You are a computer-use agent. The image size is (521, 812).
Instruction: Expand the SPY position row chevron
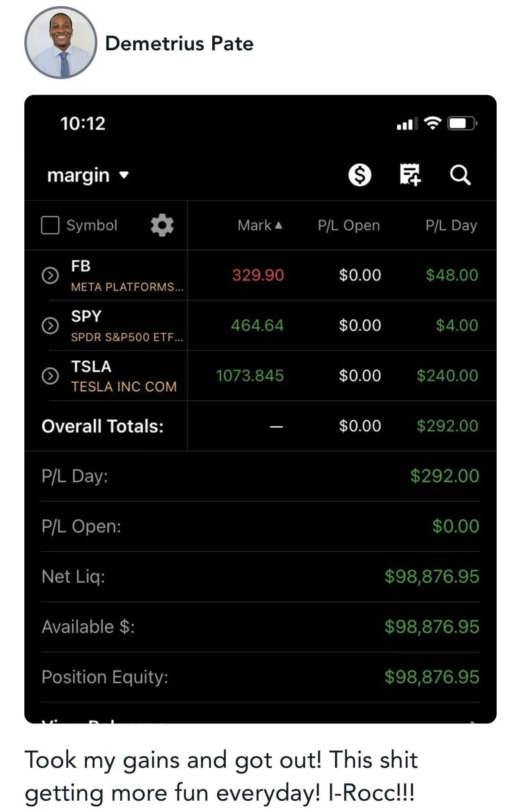pos(50,325)
